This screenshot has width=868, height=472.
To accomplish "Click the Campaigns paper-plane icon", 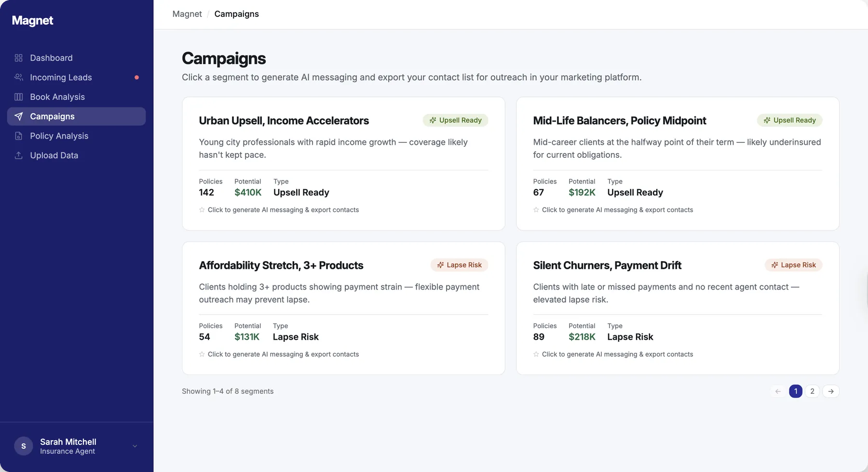I will 18,116.
